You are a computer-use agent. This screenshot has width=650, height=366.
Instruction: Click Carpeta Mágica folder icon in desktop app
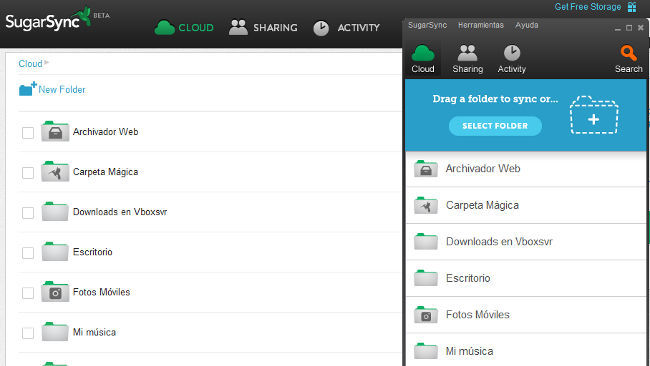click(x=426, y=205)
